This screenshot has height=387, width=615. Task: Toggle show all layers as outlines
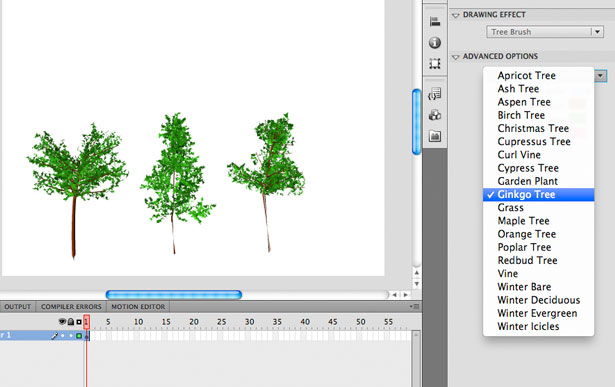pyautogui.click(x=79, y=322)
